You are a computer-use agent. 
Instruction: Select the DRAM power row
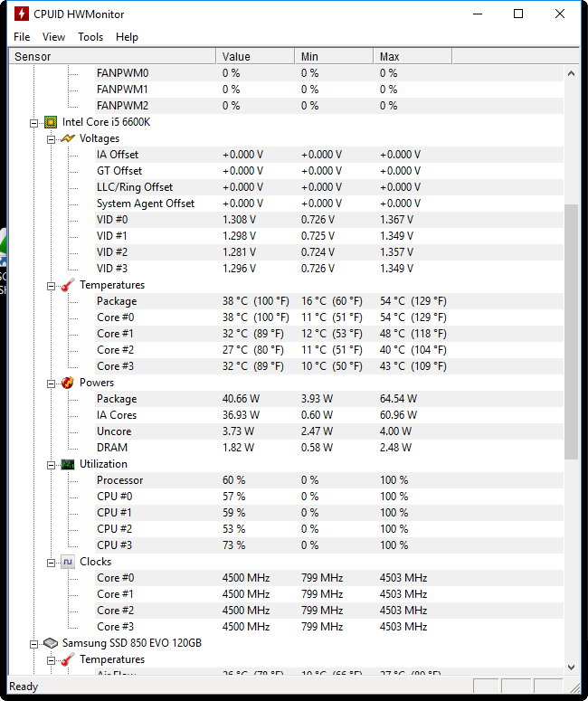click(x=329, y=448)
